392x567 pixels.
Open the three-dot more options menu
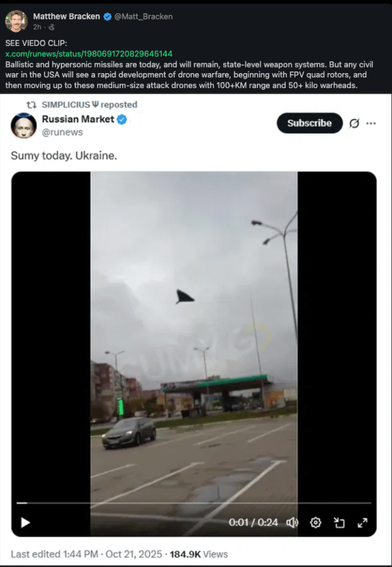tap(370, 123)
